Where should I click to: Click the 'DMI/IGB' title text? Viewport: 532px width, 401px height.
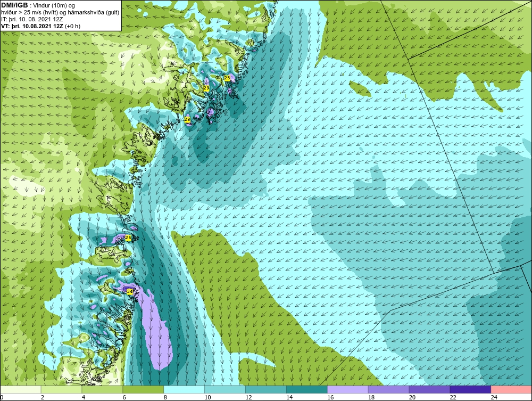14,5
